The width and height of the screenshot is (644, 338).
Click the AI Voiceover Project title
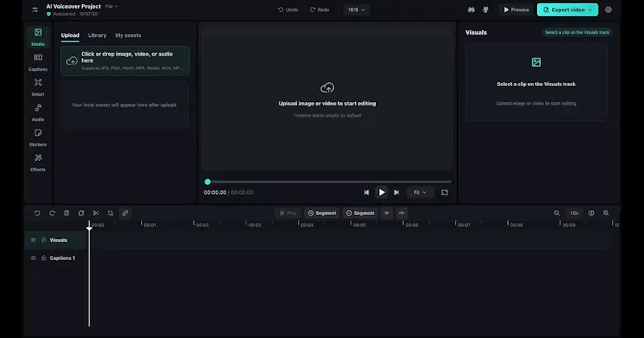point(73,6)
